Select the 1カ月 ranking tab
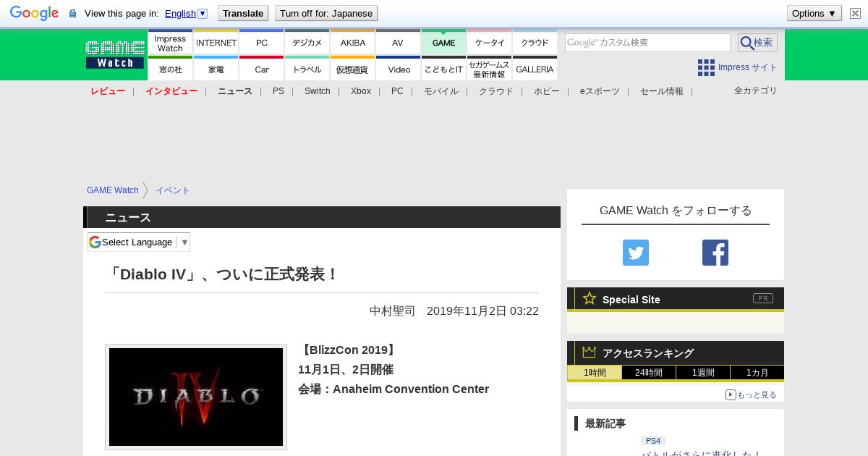868x456 pixels. click(x=757, y=373)
